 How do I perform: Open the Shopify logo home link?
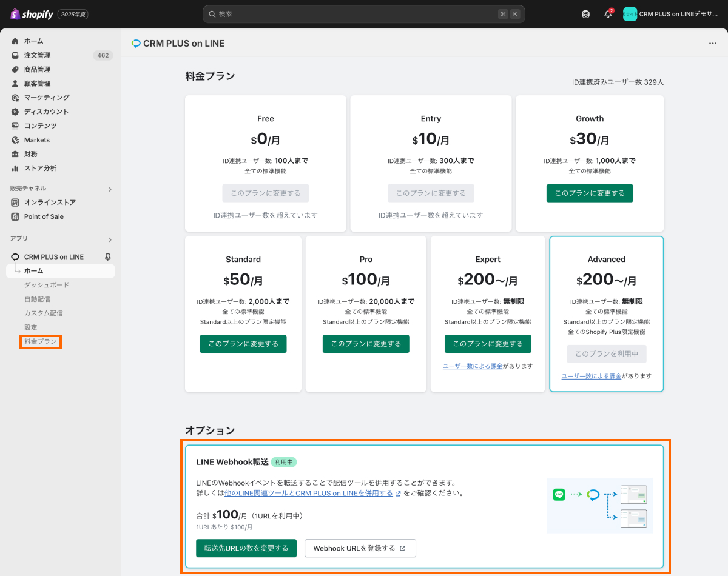coord(32,14)
